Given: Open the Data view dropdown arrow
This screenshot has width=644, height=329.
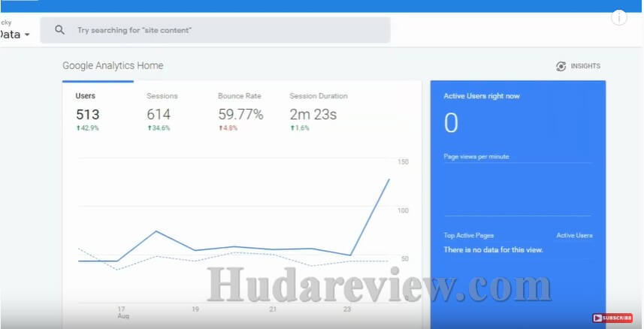Looking at the screenshot, I should [27, 35].
